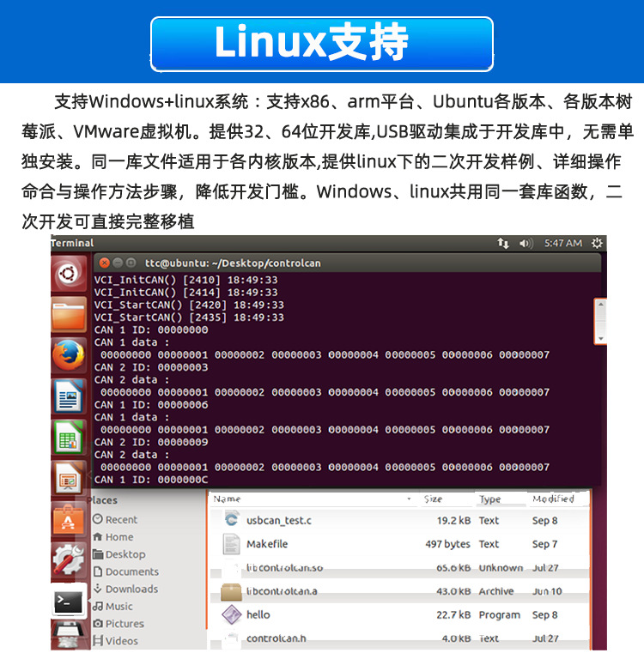Viewport: 644px width, 659px height.
Task: Maximize the terminal window
Action: click(x=131, y=263)
